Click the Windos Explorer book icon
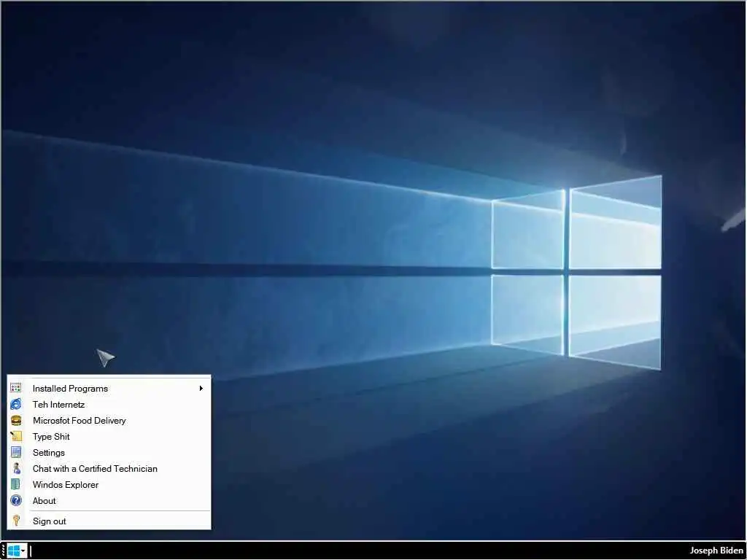This screenshot has width=747, height=560. tap(16, 484)
